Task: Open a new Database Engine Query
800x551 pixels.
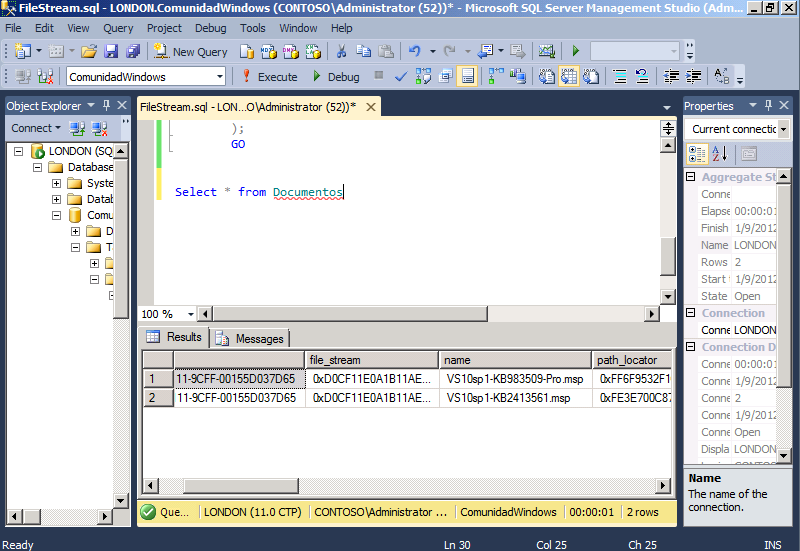Action: point(247,51)
